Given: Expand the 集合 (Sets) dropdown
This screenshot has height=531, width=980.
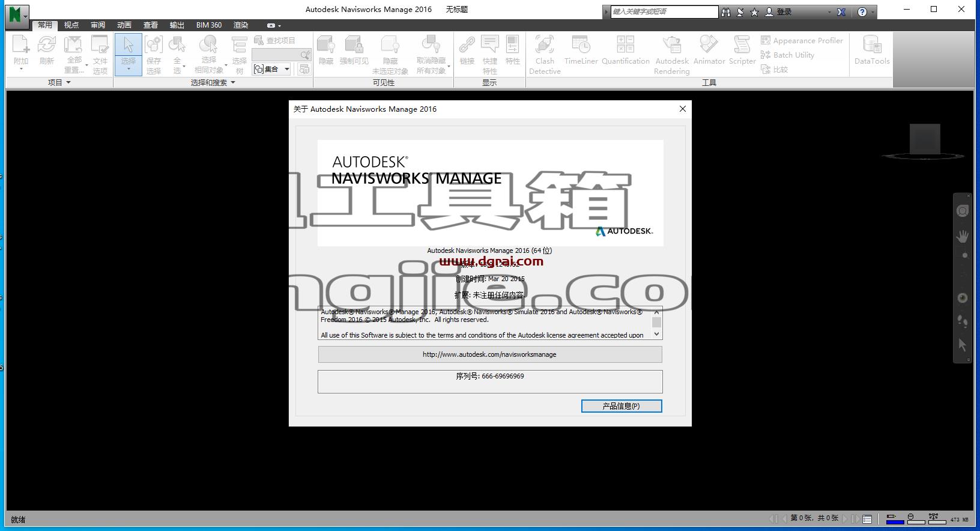Looking at the screenshot, I should click(287, 69).
